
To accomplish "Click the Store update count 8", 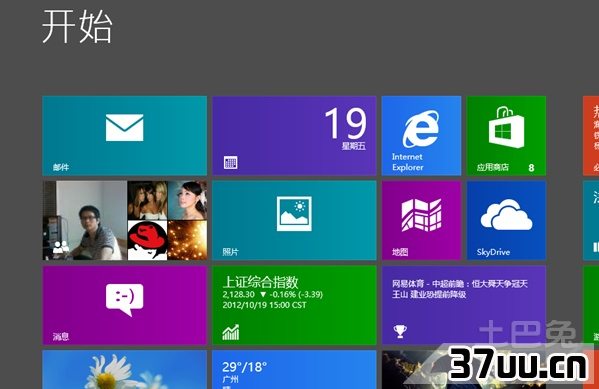I will [x=531, y=167].
